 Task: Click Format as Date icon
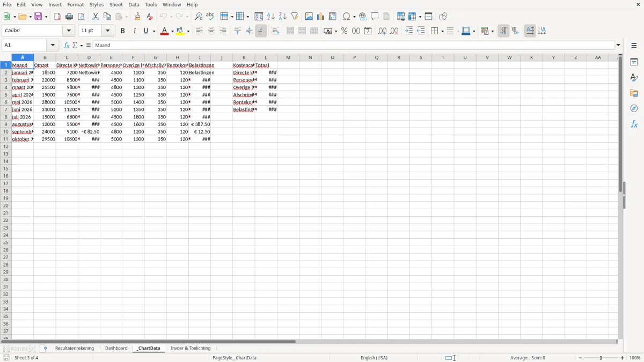[x=368, y=31]
